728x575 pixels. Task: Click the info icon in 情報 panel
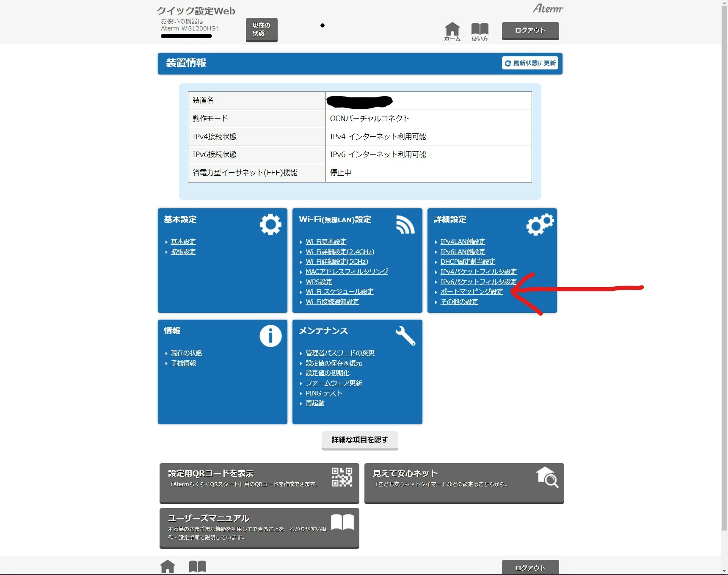click(x=270, y=336)
